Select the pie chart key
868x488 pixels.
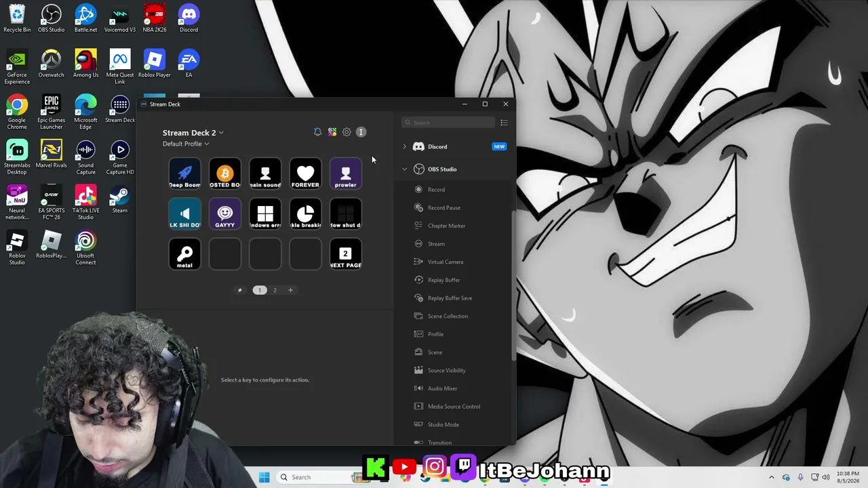pyautogui.click(x=305, y=214)
